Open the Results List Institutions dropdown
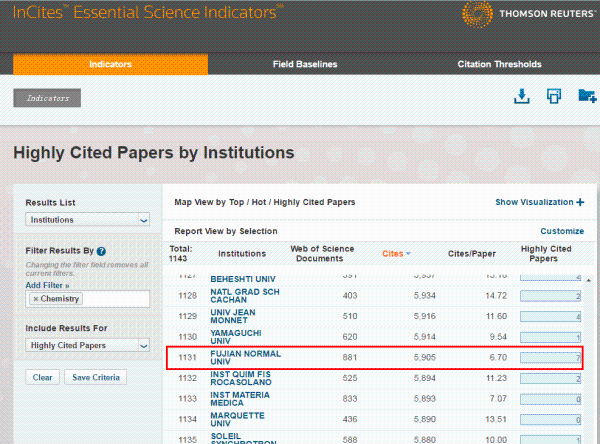The height and width of the screenshot is (444, 600). coord(88,220)
